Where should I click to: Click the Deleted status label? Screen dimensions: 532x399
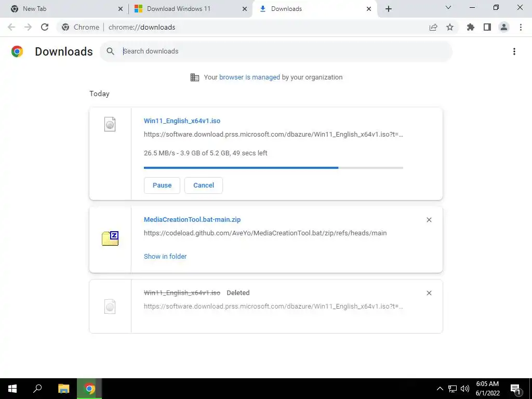(238, 293)
